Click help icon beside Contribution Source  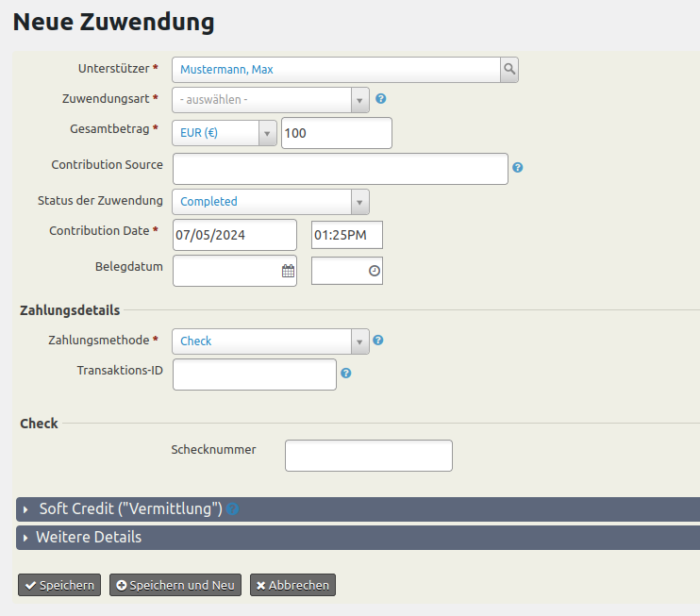[517, 168]
